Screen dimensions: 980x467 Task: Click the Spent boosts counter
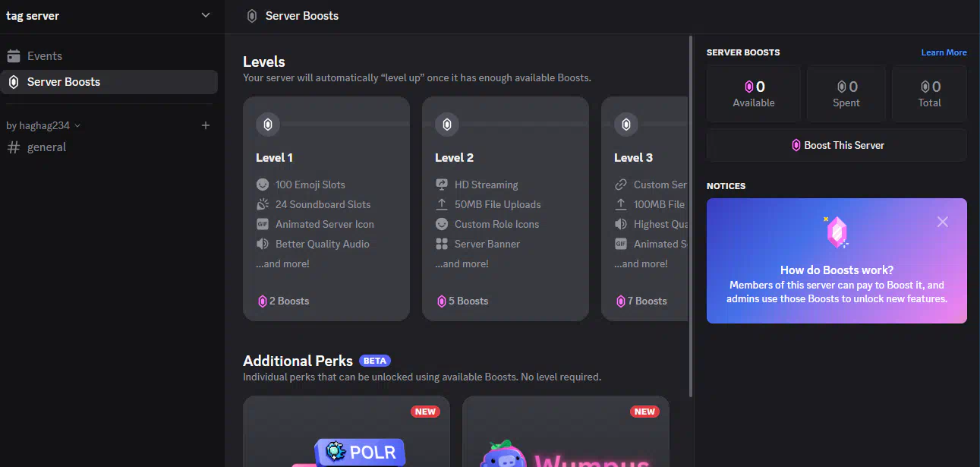[846, 93]
